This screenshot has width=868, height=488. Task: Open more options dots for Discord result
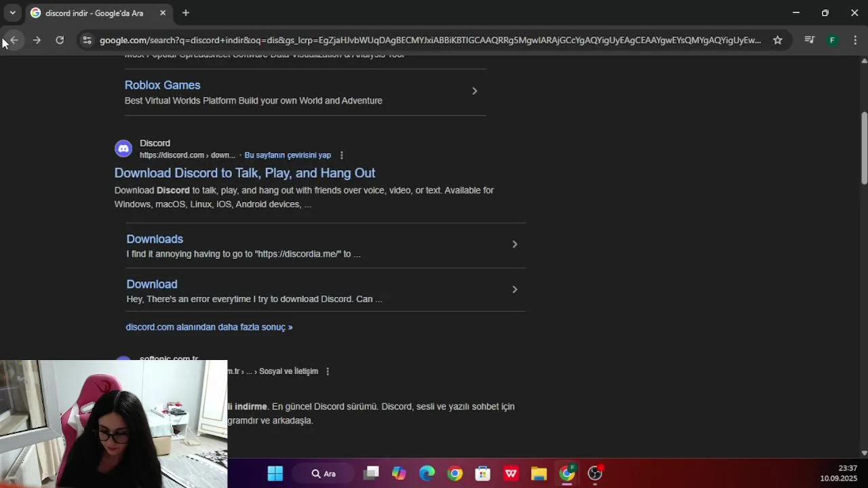pos(341,155)
